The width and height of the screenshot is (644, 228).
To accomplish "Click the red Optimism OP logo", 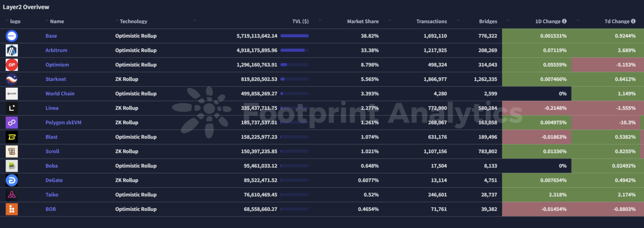I will 12,65.
